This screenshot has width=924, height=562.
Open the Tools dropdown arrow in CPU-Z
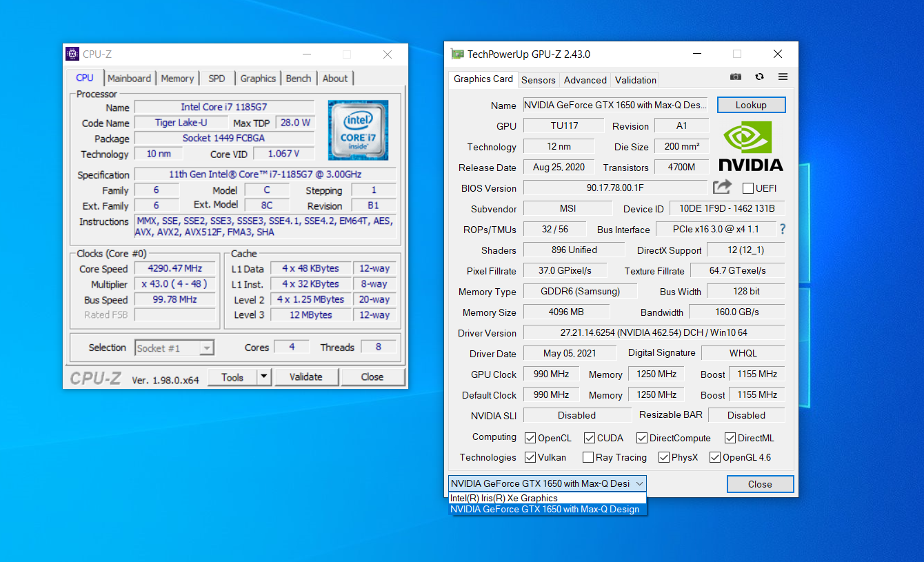click(264, 377)
